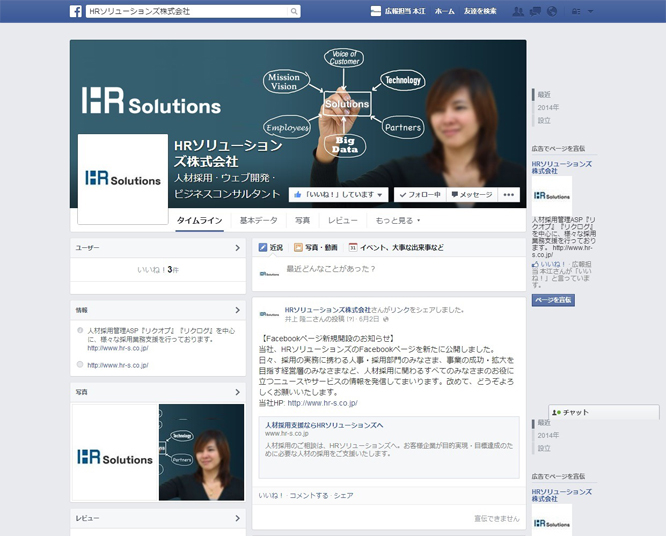The image size is (666, 536).
Task: Click シェア under the post
Action: (343, 496)
